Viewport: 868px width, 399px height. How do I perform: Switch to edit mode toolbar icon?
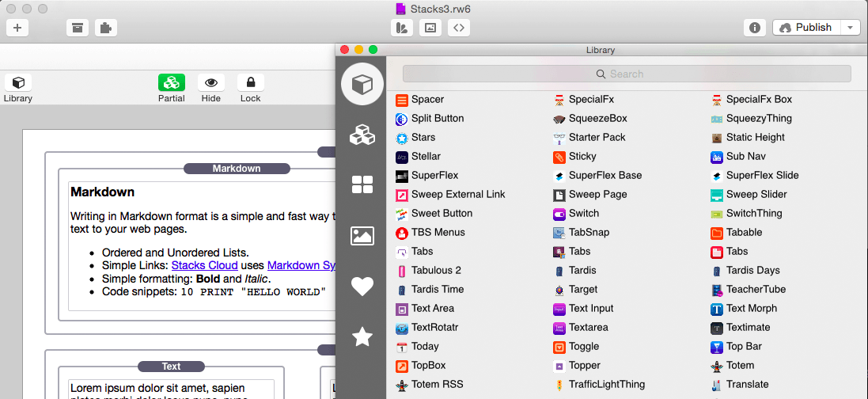tap(402, 28)
